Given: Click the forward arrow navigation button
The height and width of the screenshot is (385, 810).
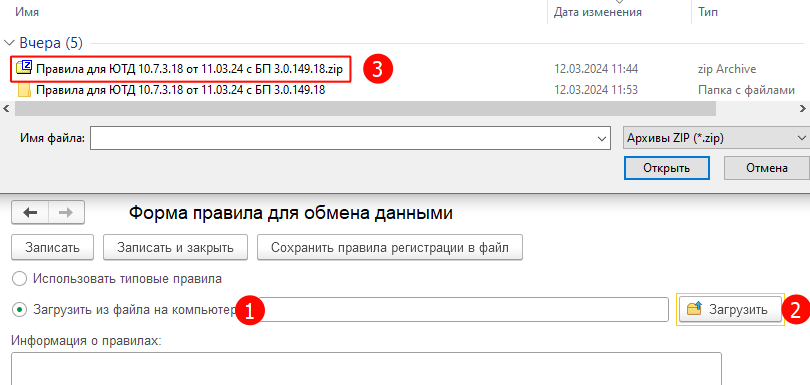Looking at the screenshot, I should point(66,213).
